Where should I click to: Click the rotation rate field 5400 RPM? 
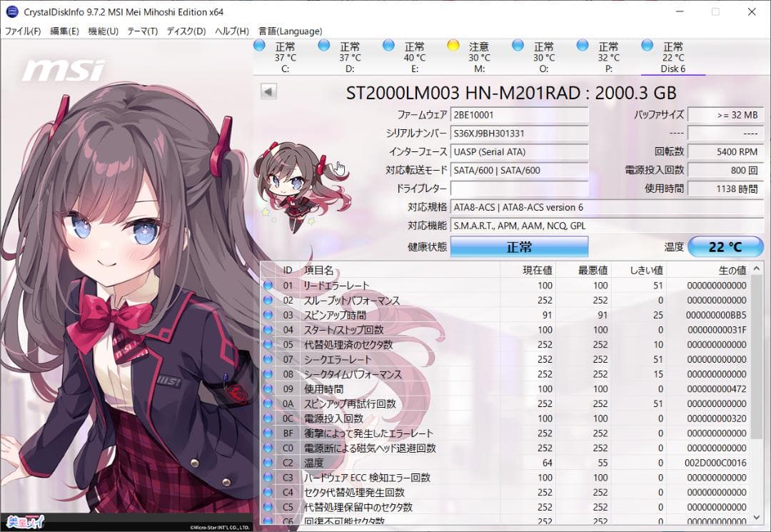pos(725,152)
